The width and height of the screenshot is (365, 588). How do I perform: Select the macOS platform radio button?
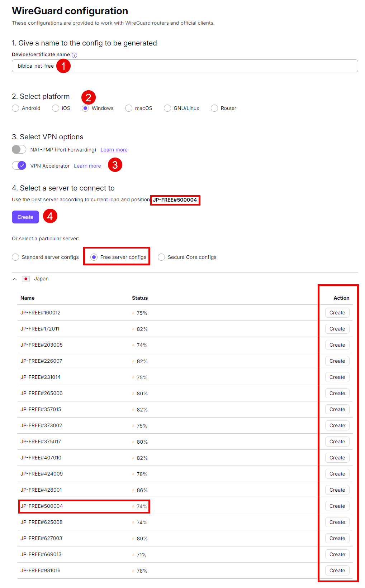coord(129,108)
